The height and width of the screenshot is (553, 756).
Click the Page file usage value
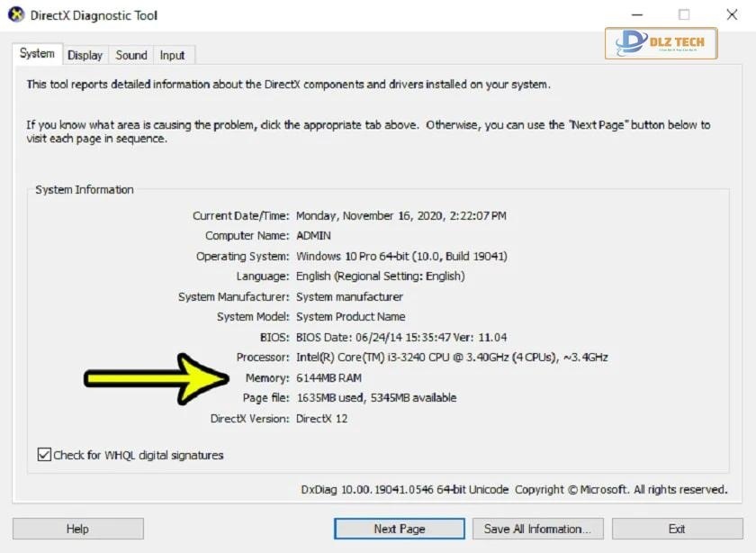pyautogui.click(x=376, y=398)
